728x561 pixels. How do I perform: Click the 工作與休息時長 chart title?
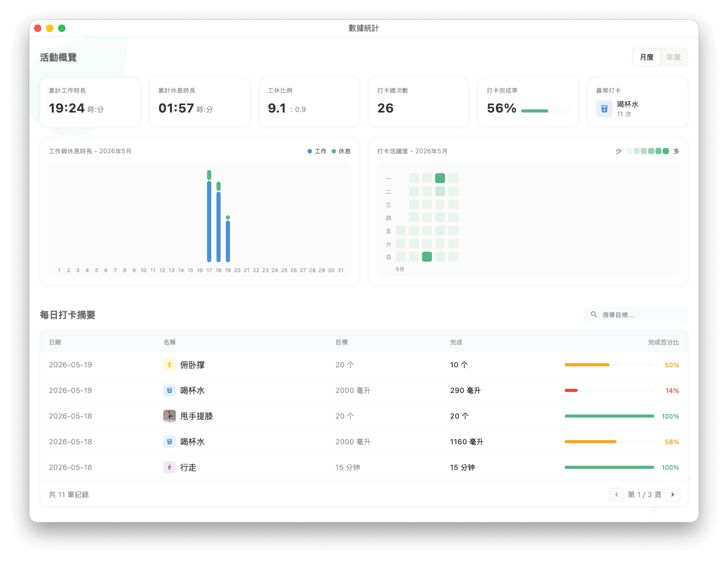[x=90, y=151]
